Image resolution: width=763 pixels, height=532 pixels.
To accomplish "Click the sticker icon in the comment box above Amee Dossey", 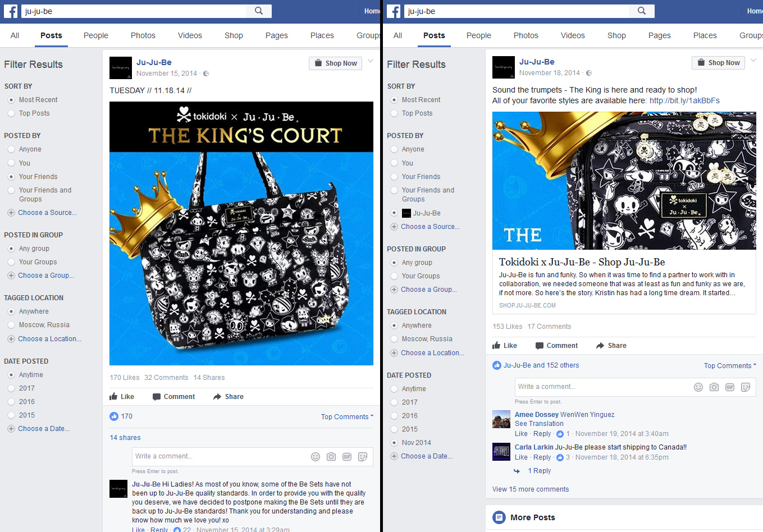I will pos(746,387).
